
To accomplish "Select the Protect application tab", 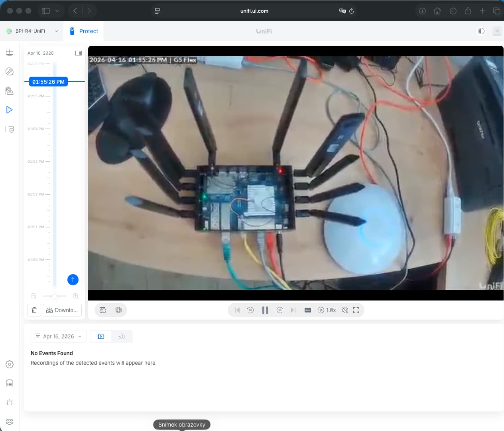I will [x=84, y=31].
